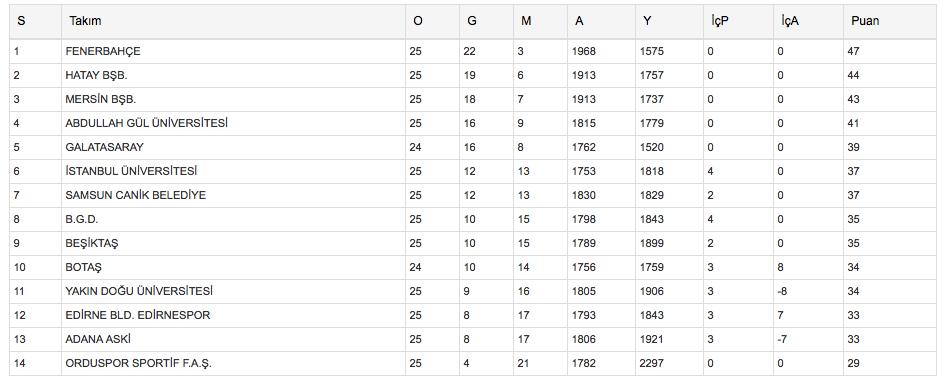This screenshot has width=946, height=383.
Task: Click the Y points conceded header
Action: pyautogui.click(x=647, y=21)
